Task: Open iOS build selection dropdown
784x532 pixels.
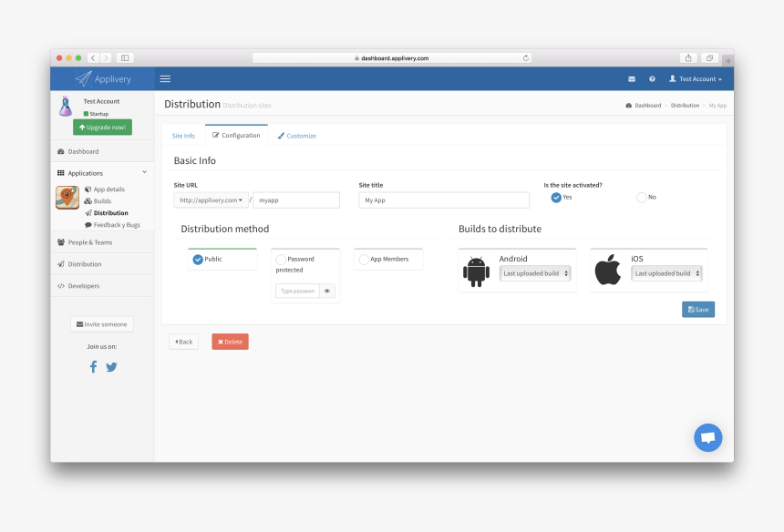Action: coord(666,273)
